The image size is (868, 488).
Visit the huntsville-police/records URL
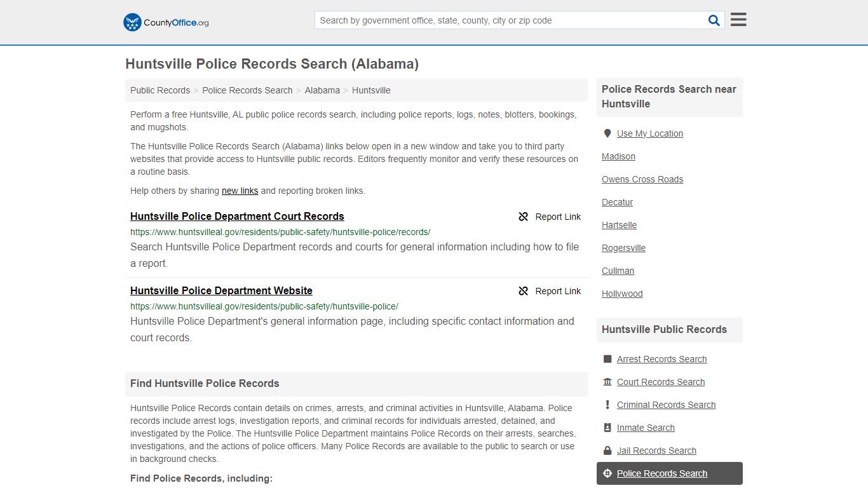tap(280, 232)
